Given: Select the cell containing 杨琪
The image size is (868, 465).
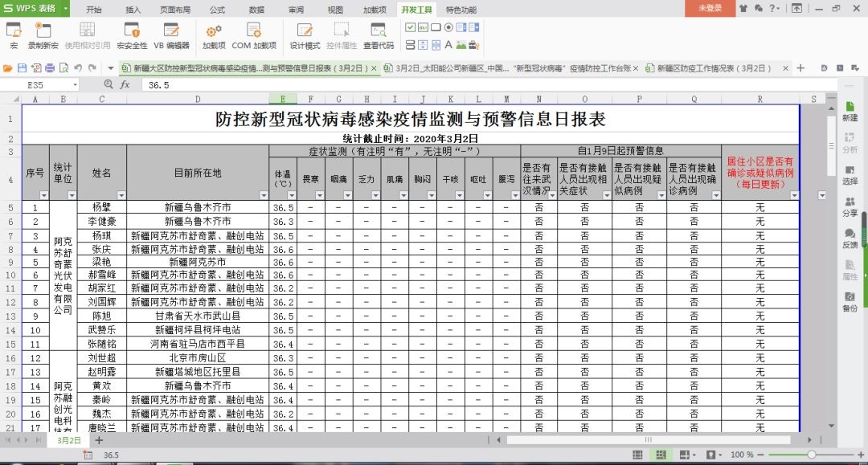Looking at the screenshot, I should tap(102, 235).
